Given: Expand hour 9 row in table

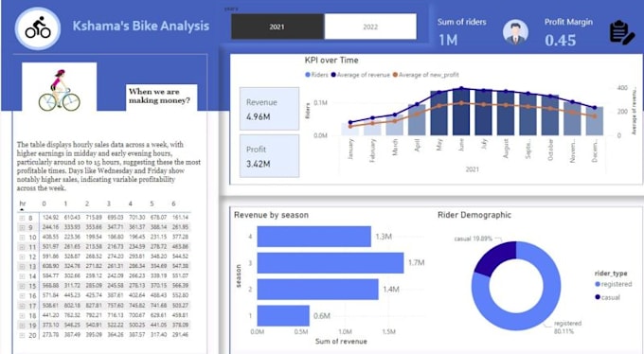Looking at the screenshot, I should click(22, 227).
